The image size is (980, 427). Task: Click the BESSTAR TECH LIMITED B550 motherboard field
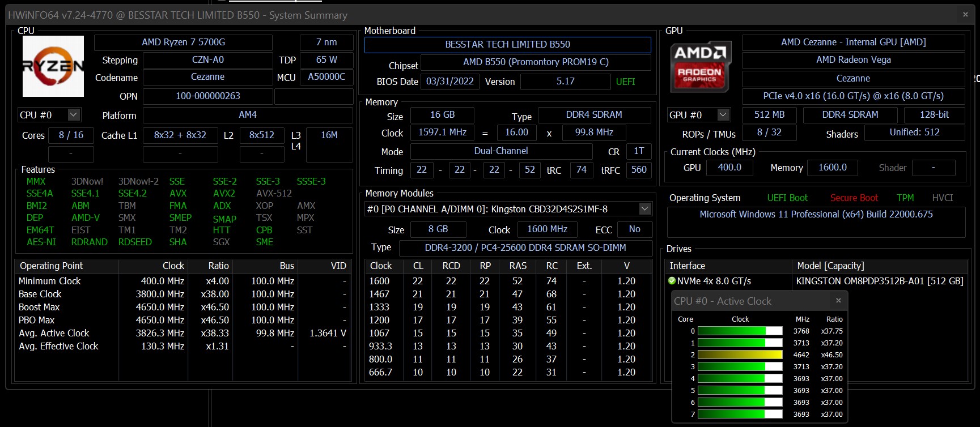pos(508,45)
